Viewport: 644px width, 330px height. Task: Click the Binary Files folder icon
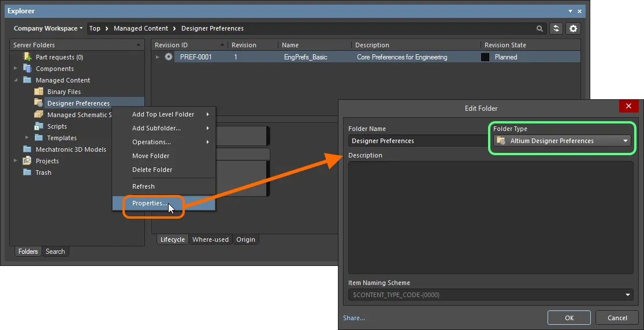tap(39, 92)
